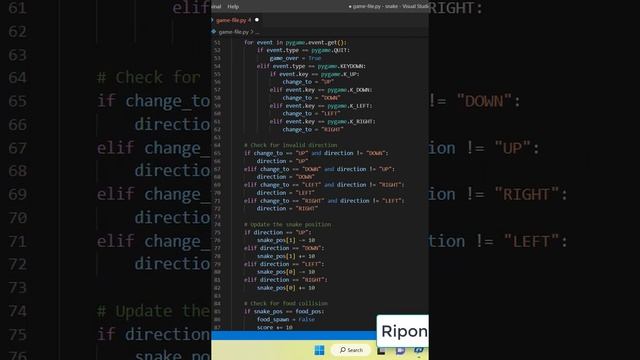This screenshot has height=360, width=640.
Task: Click 'if snake_pos == food_pos:' line
Action: click(x=284, y=311)
